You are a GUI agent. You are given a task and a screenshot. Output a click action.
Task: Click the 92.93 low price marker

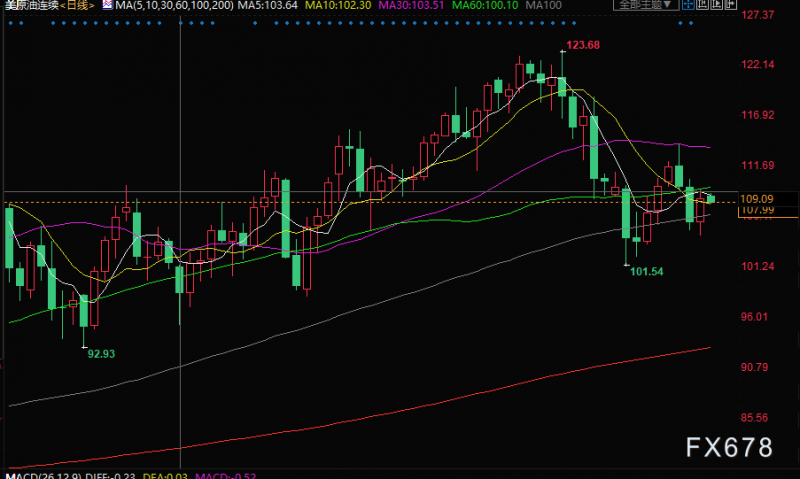click(101, 354)
